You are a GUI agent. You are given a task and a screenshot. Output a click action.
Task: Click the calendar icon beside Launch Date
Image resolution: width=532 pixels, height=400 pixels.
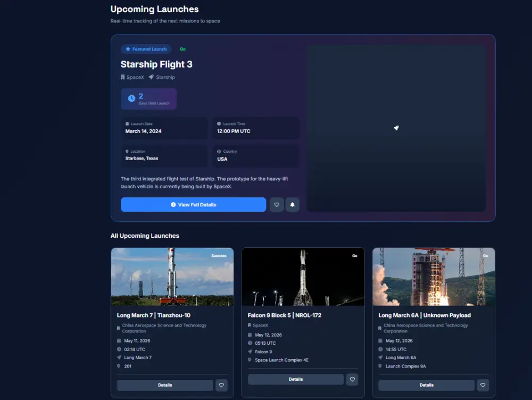pyautogui.click(x=127, y=124)
